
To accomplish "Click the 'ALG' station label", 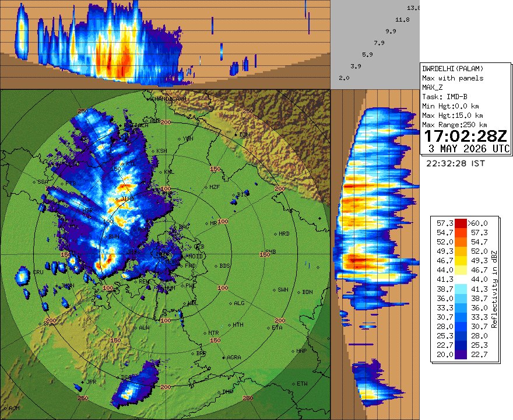I will coord(239,303).
